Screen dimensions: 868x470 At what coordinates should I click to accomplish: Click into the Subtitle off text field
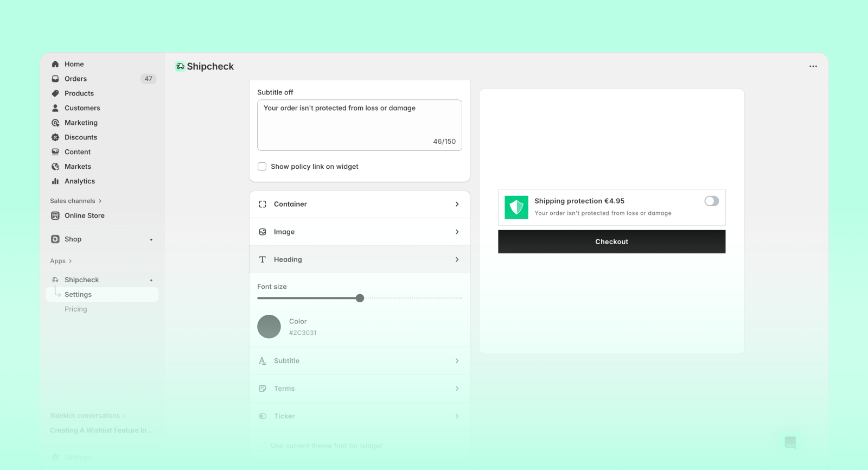[360, 125]
